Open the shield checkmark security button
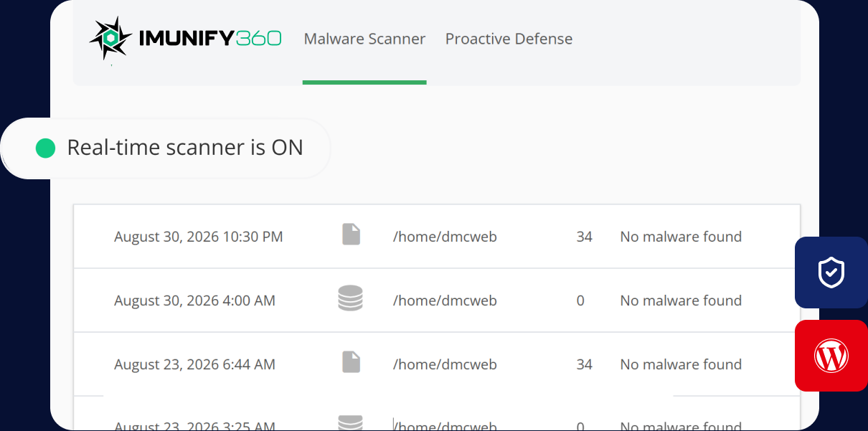The height and width of the screenshot is (431, 868). (831, 273)
